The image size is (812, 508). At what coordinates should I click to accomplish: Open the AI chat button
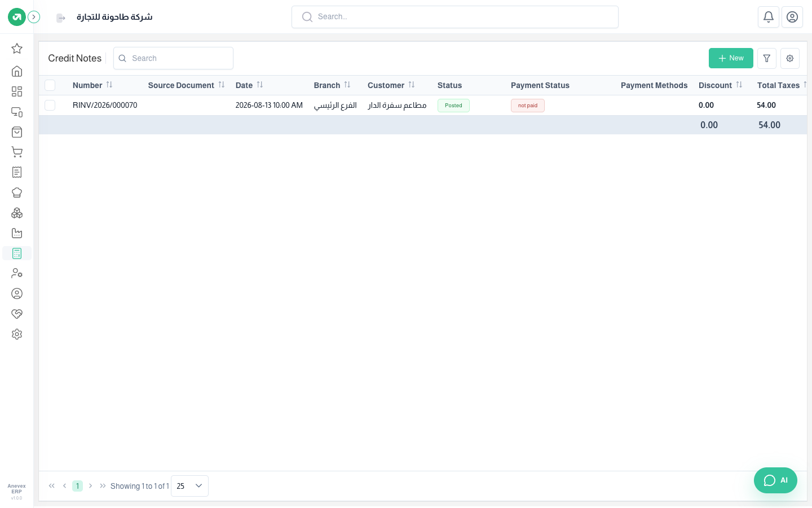click(x=775, y=480)
